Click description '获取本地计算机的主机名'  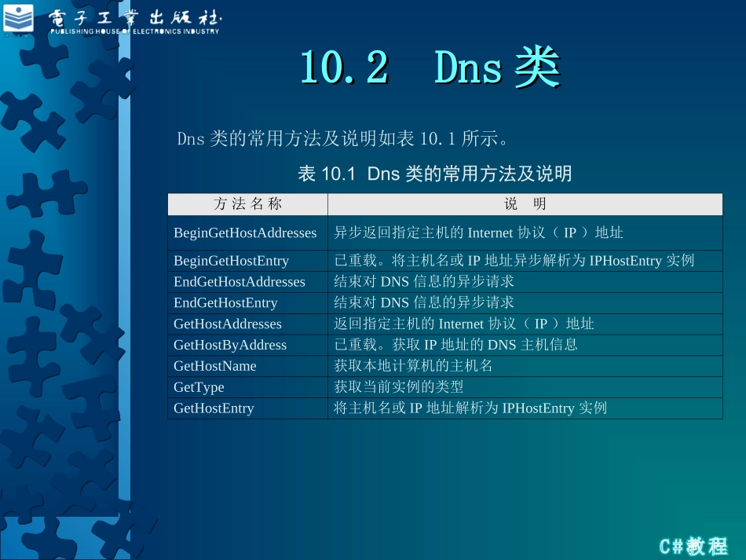pos(413,366)
